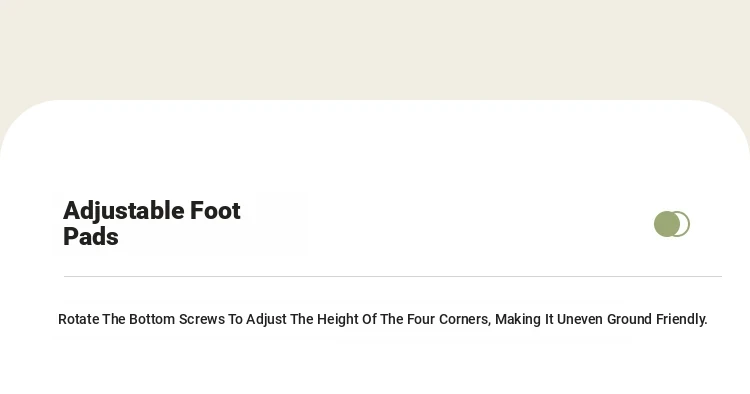Click the beige background above the card

pos(375,48)
